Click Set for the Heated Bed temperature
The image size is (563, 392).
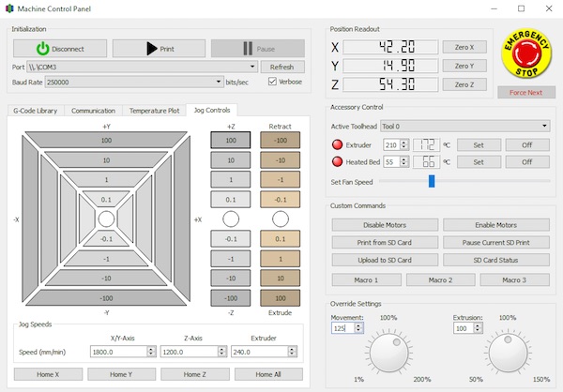479,162
